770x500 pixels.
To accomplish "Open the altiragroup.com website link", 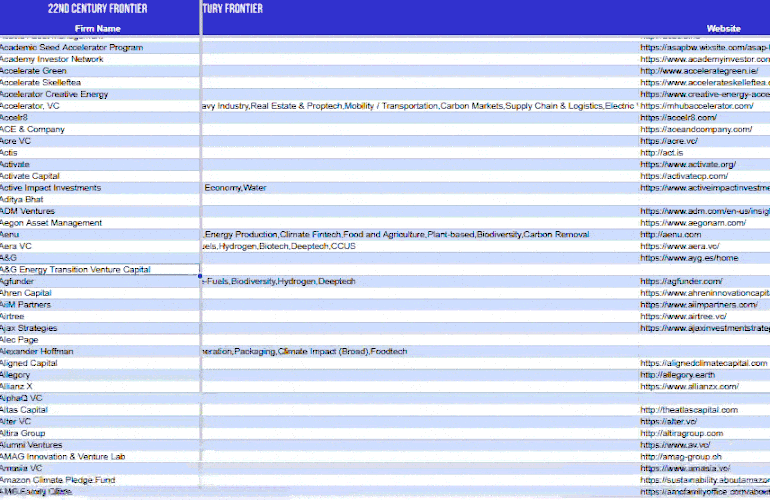I will point(682,434).
